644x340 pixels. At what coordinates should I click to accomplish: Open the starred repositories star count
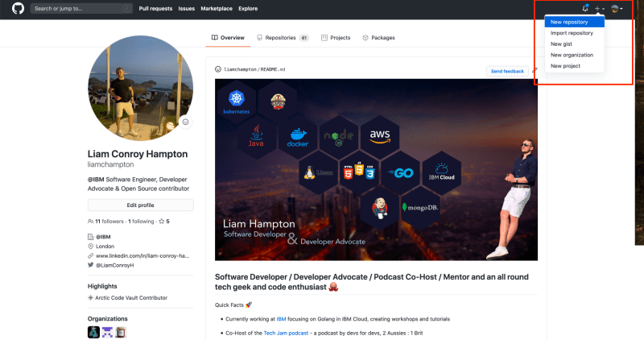click(164, 222)
